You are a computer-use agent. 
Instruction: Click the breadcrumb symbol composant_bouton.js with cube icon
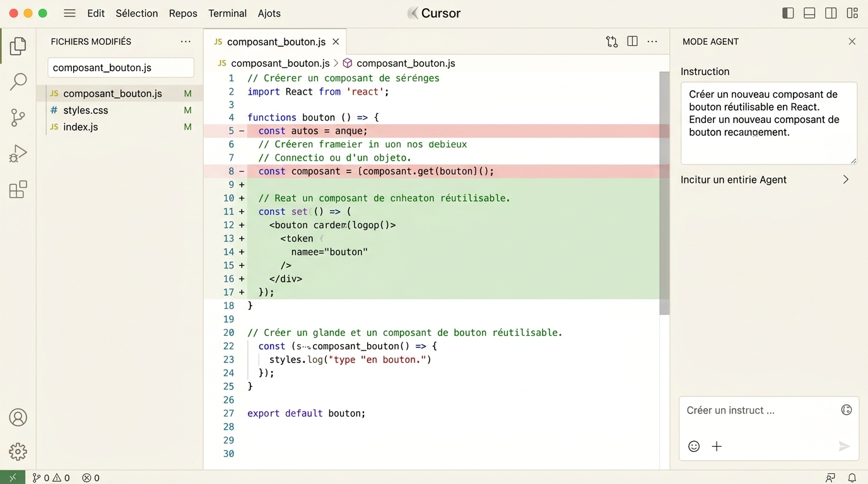point(399,63)
